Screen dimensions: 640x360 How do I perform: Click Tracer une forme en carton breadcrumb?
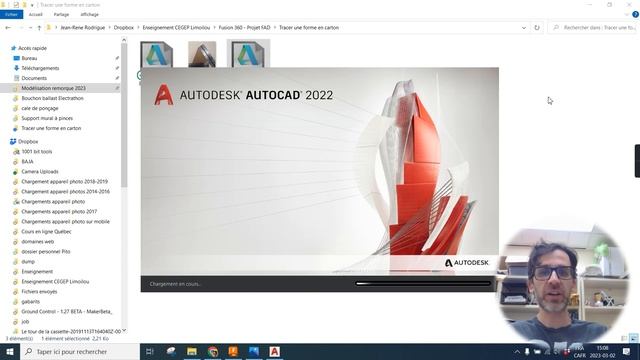tap(309, 28)
